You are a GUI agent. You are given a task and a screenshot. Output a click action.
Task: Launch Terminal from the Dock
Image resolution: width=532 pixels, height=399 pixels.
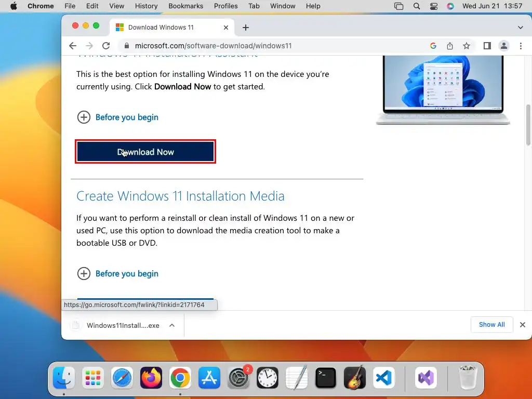(x=326, y=378)
